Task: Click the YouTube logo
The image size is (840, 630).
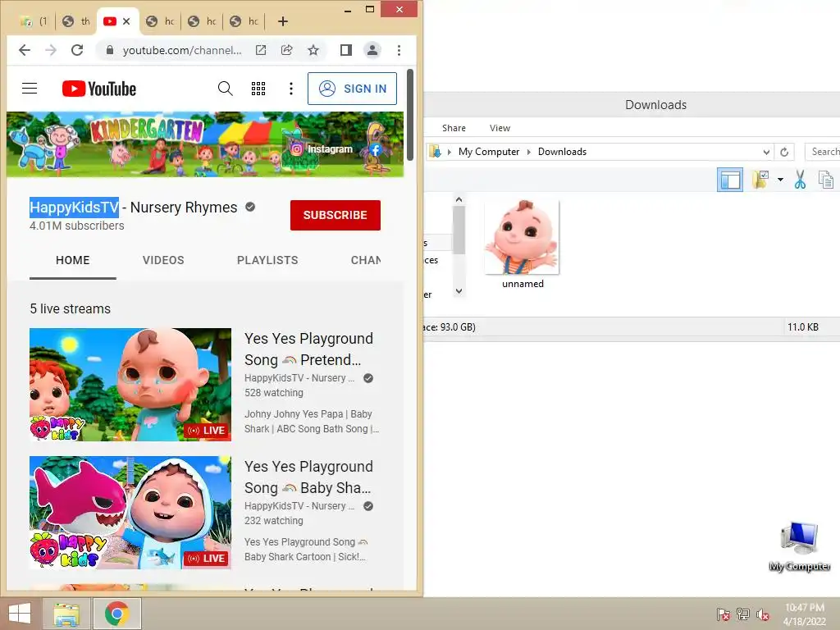Action: [x=99, y=89]
